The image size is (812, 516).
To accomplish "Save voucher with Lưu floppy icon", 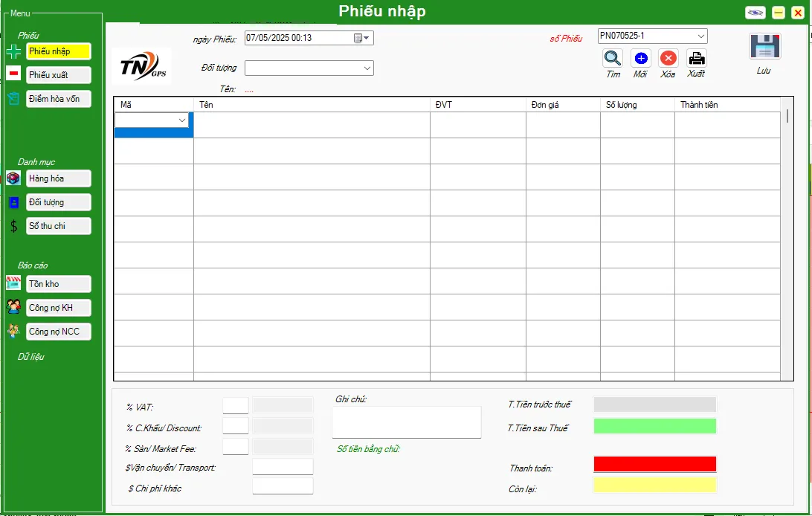I will [x=764, y=46].
